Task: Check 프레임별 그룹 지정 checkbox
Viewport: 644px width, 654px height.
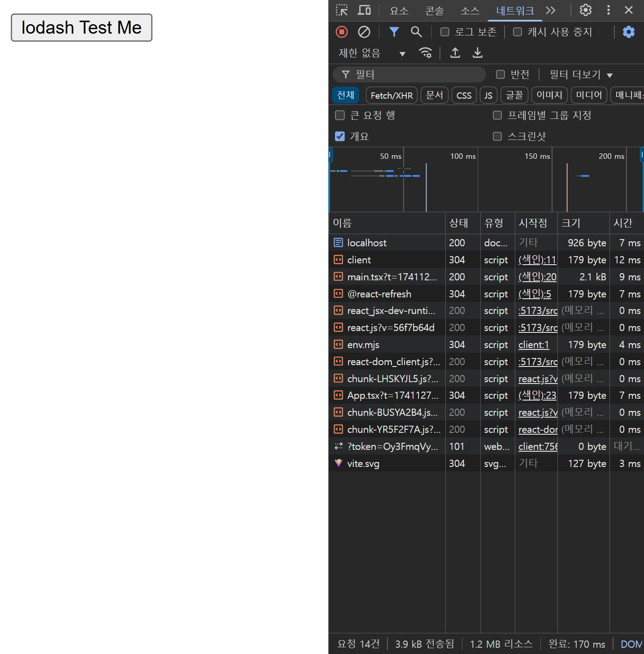Action: [497, 115]
